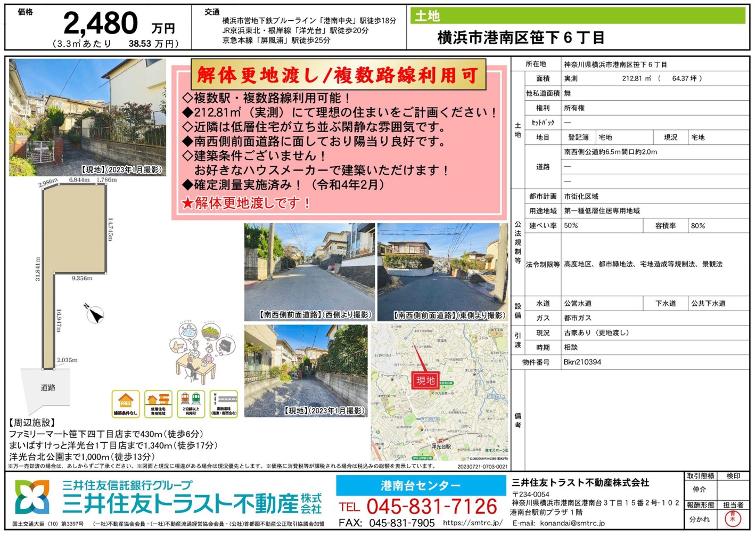Click the Sumitomo Mitsui Trust logo emblem
The height and width of the screenshot is (537, 756).
coord(32,498)
